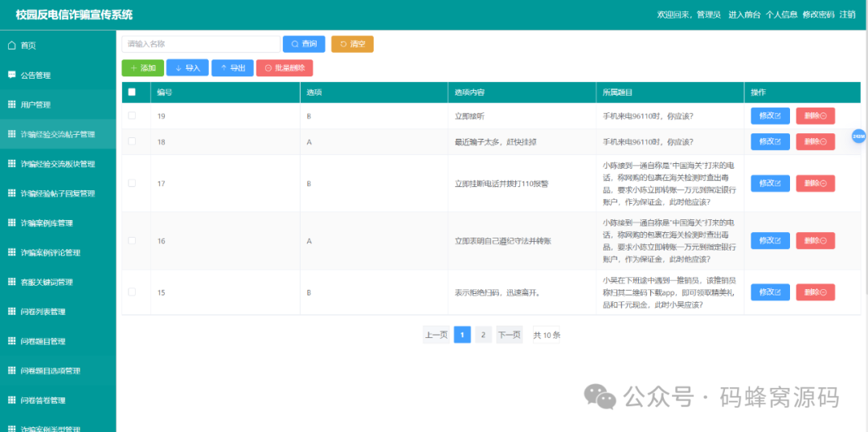This screenshot has height=432, width=868.
Task: Click the 上一页 pagination button
Action: coord(436,335)
